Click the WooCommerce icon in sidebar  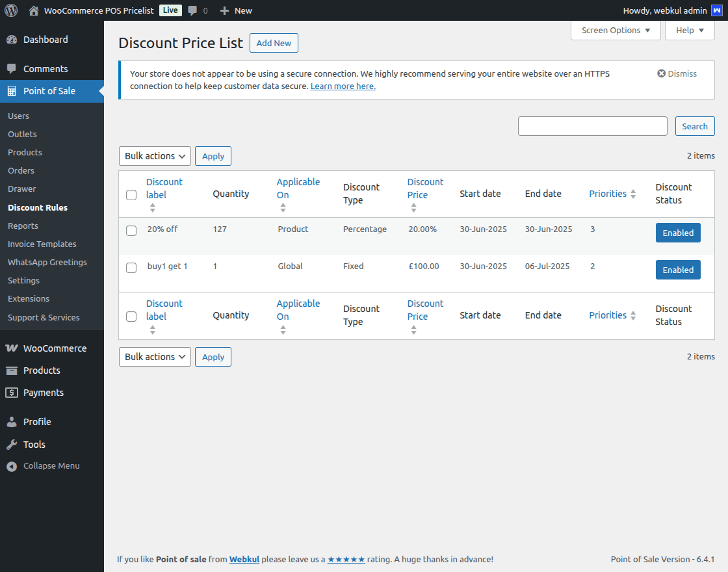12,348
